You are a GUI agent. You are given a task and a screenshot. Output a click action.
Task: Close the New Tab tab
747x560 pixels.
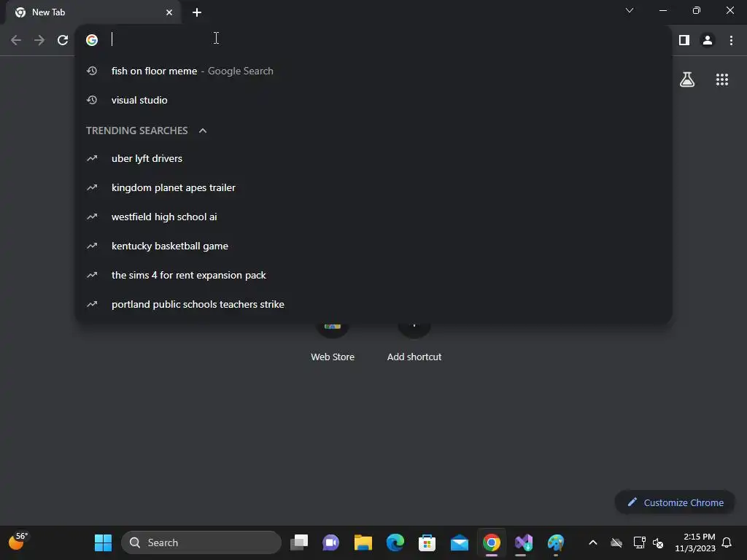(x=169, y=12)
